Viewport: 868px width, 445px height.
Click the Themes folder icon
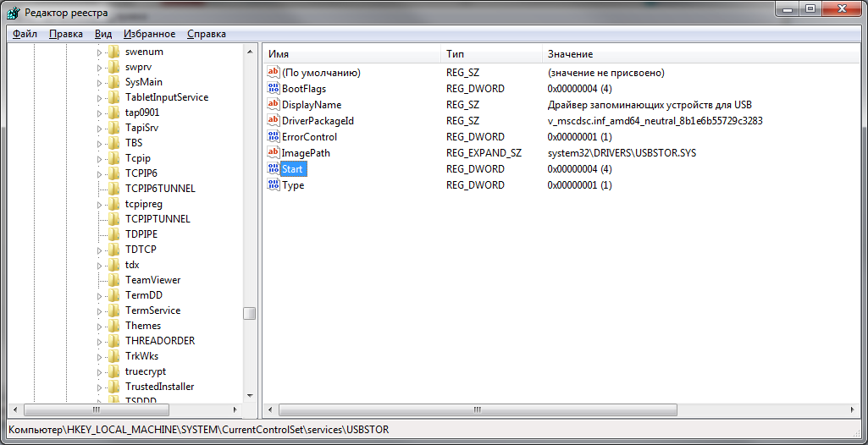click(114, 326)
